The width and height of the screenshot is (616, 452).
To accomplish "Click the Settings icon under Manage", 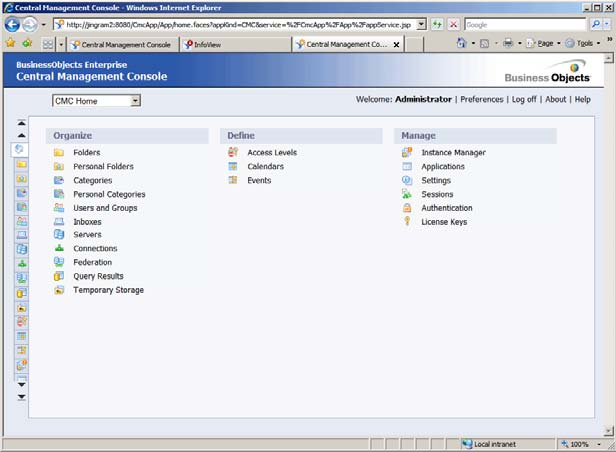I will pyautogui.click(x=407, y=180).
